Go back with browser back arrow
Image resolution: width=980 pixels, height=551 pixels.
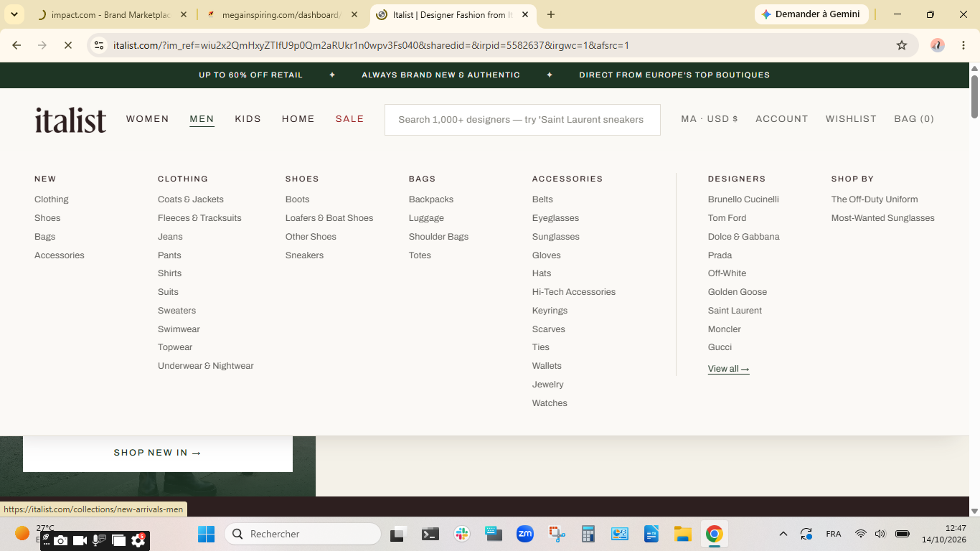click(x=17, y=45)
